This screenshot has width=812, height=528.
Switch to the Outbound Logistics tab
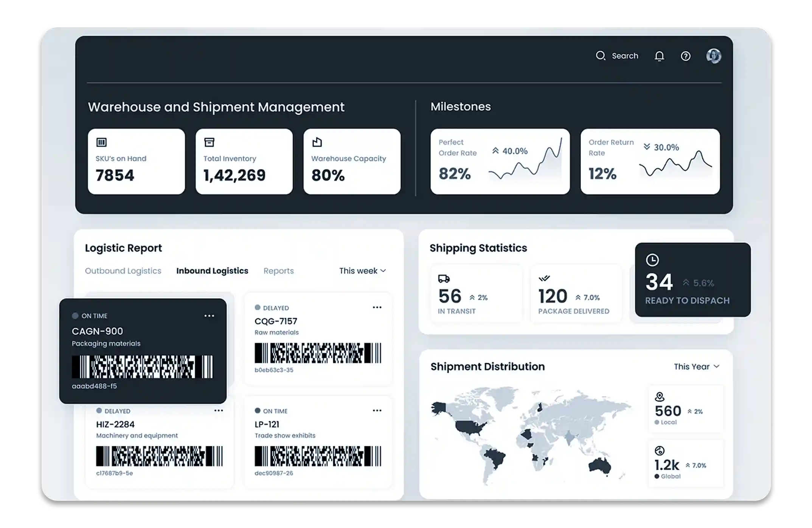tap(123, 271)
